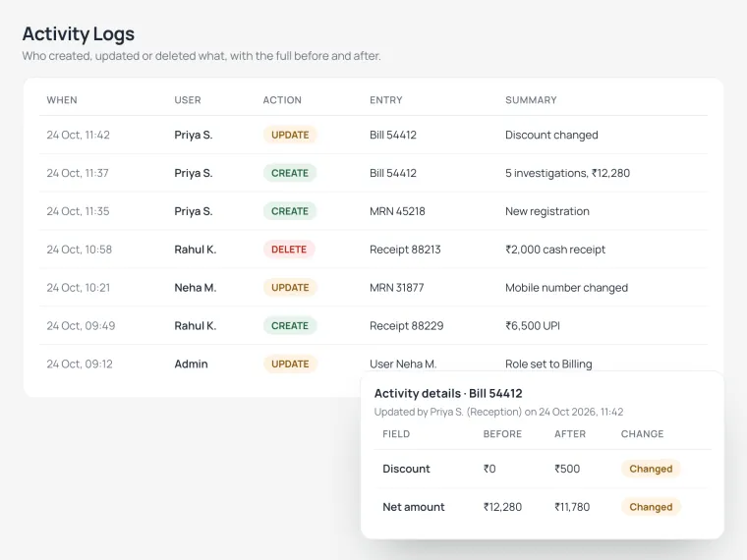Click UPDATE badge in Admin row
This screenshot has height=560, width=747.
point(290,364)
